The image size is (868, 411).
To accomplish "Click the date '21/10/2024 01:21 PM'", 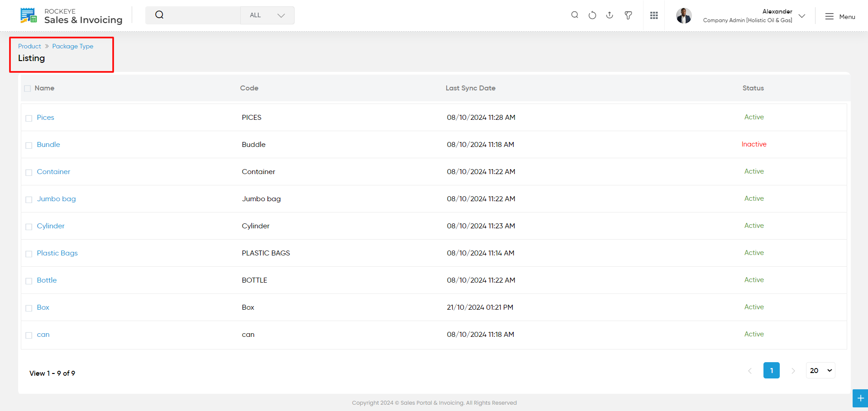I will pyautogui.click(x=480, y=307).
